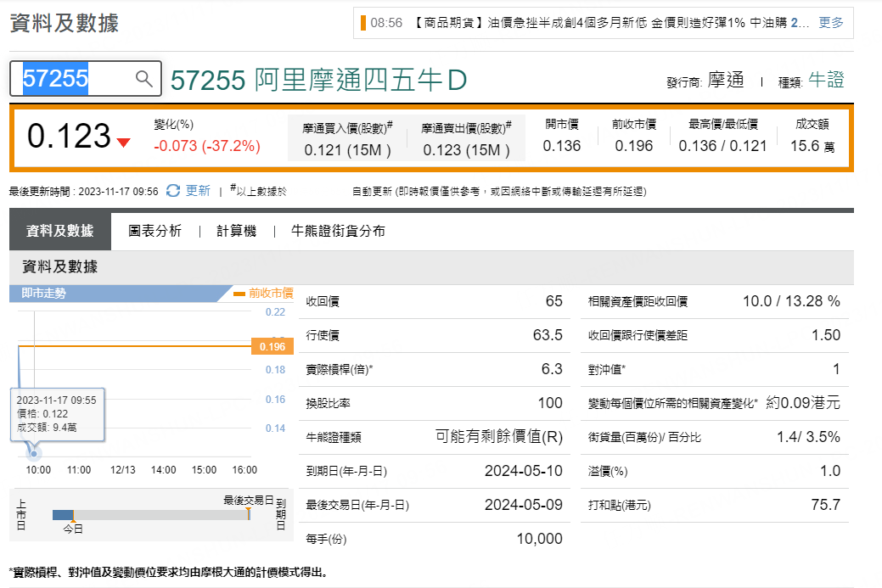
Task: Click the ask price 0.123 (15M)
Action: pos(466,150)
